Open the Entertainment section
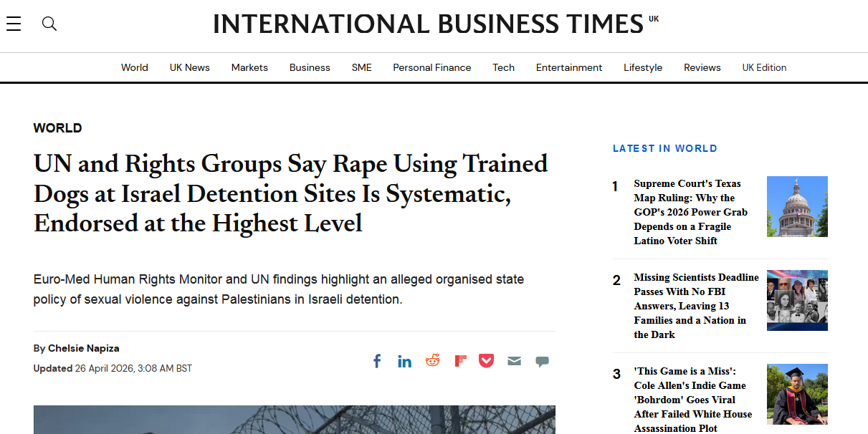This screenshot has height=434, width=868. [569, 67]
